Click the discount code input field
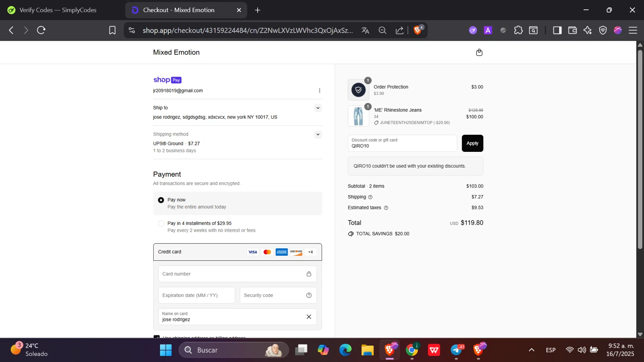 pyautogui.click(x=402, y=143)
